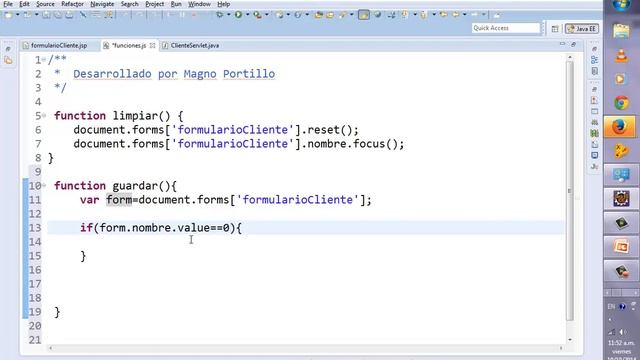640x360 pixels.
Task: Click the Save toolbar icon
Action: (46, 15)
